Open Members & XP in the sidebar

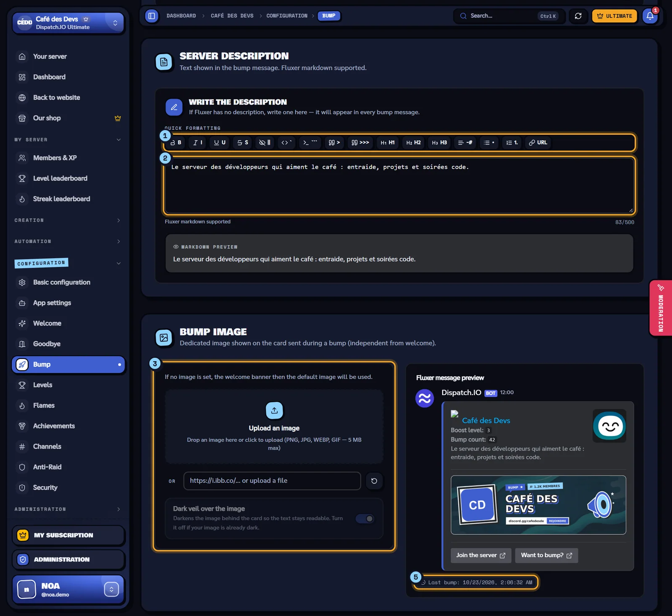tap(68, 158)
